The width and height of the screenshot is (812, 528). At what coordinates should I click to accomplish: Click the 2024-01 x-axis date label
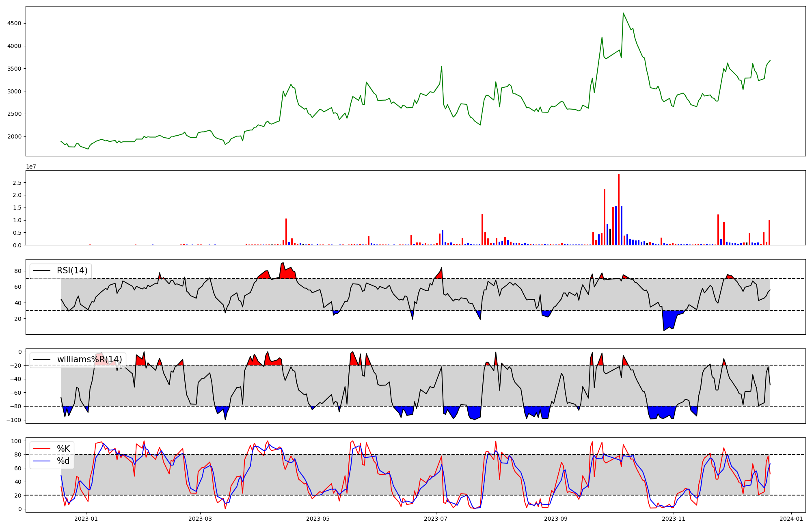(x=791, y=519)
